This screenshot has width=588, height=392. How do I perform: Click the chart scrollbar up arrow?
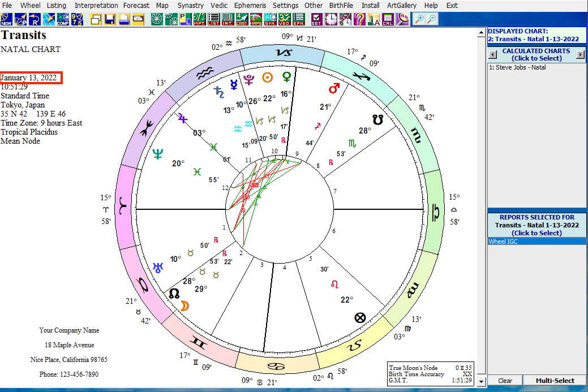point(481,33)
